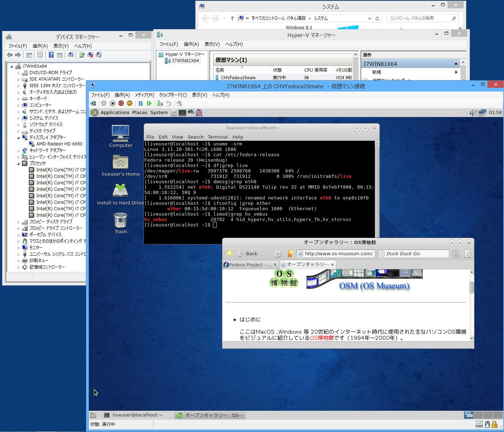This screenshot has height=432, width=504.
Task: Click Device Manager's update driver icon
Action: [x=82, y=55]
